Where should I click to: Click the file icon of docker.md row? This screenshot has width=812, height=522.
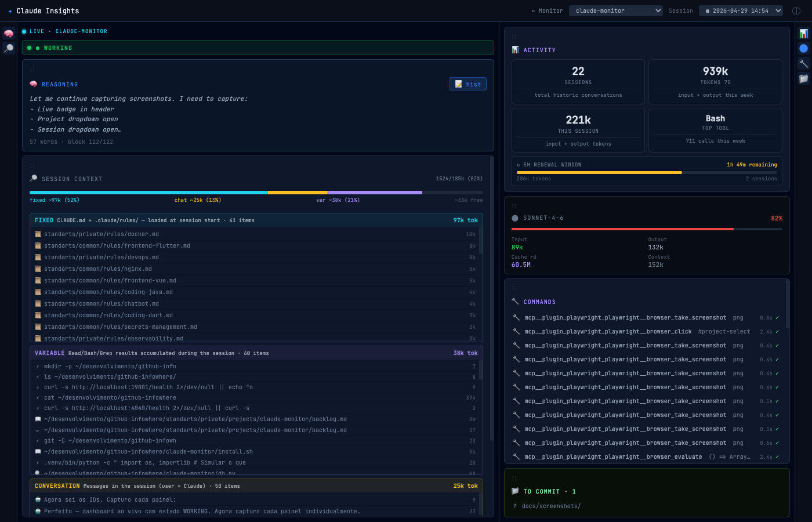pos(38,234)
